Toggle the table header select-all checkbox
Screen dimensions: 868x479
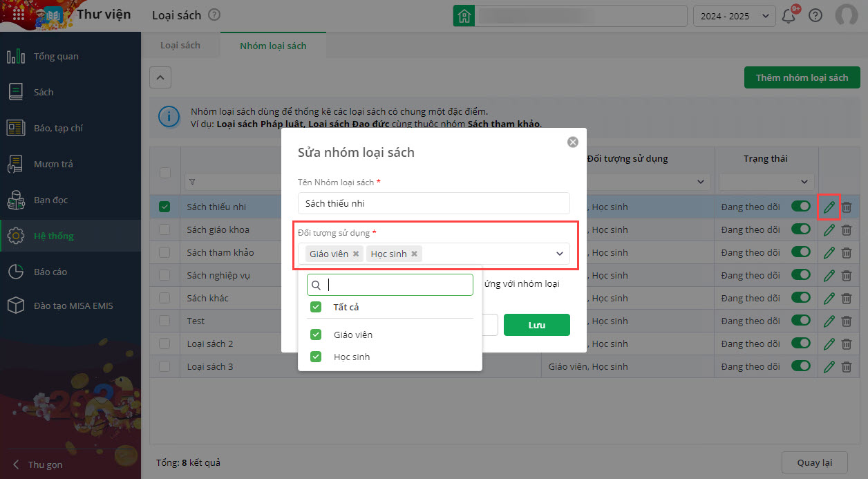165,173
